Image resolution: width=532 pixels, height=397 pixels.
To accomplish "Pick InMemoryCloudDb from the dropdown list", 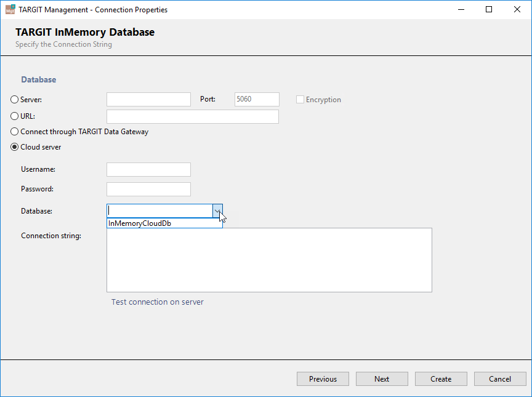I will pyautogui.click(x=164, y=223).
